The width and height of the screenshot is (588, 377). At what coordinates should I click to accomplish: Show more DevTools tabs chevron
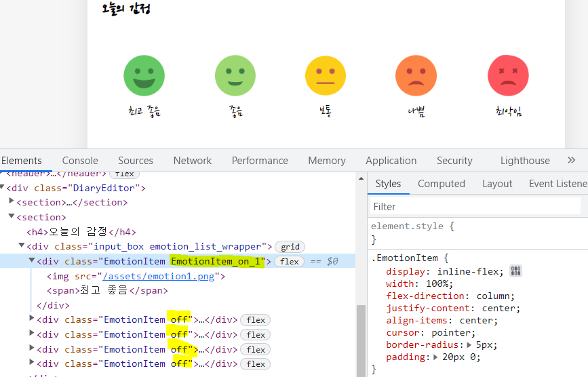point(571,161)
